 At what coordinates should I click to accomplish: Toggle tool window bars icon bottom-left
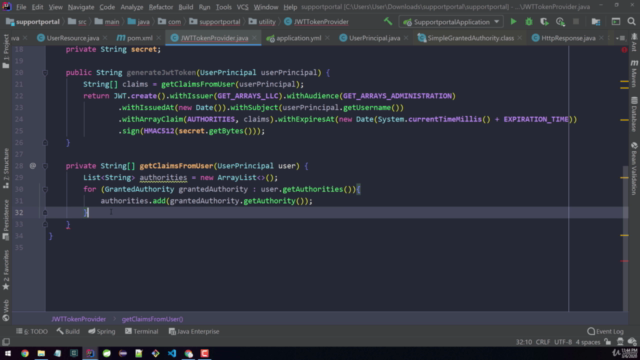pyautogui.click(x=6, y=342)
